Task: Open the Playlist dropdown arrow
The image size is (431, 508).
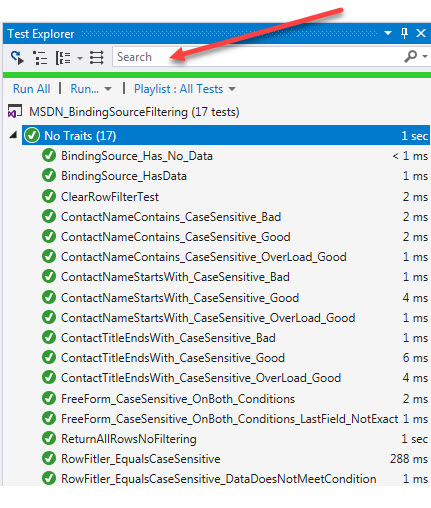Action: [232, 89]
